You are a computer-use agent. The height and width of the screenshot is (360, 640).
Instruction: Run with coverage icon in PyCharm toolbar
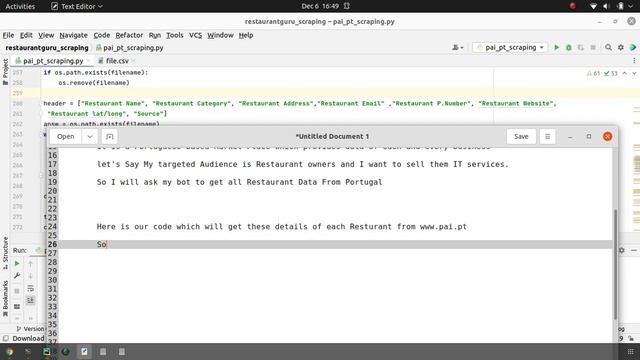click(x=581, y=48)
